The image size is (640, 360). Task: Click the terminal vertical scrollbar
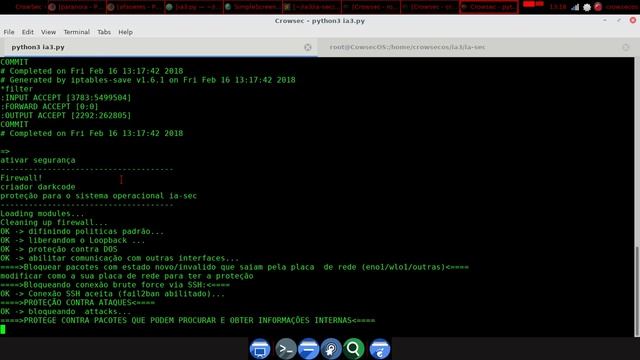click(637, 291)
